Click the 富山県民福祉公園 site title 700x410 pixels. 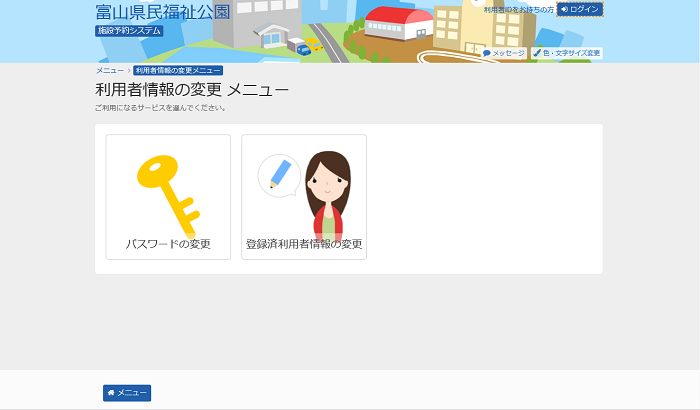point(163,12)
